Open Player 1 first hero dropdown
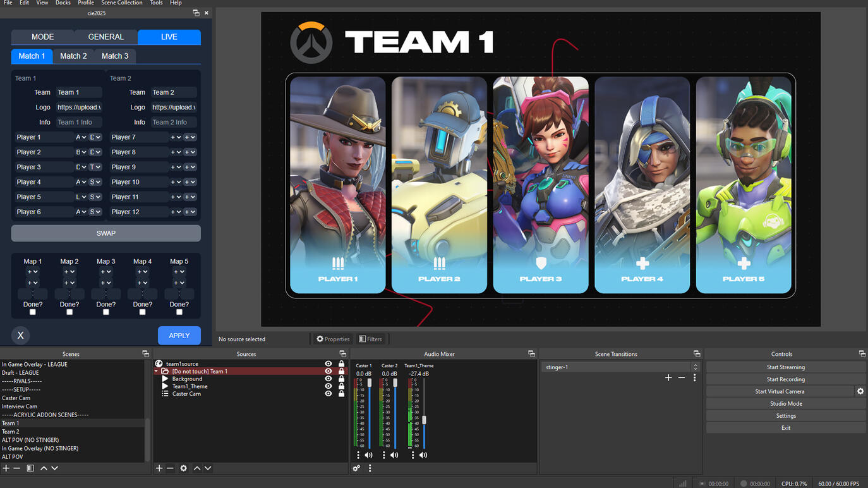The width and height of the screenshot is (868, 488). click(81, 137)
